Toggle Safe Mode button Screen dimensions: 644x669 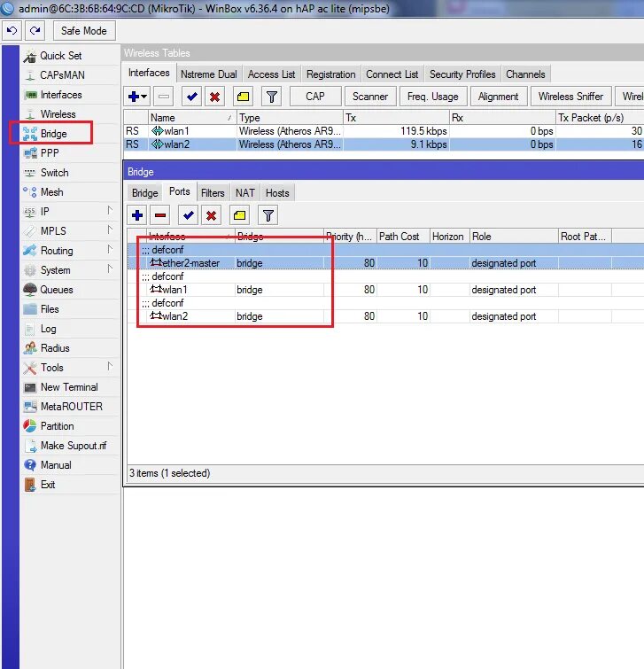pos(84,31)
